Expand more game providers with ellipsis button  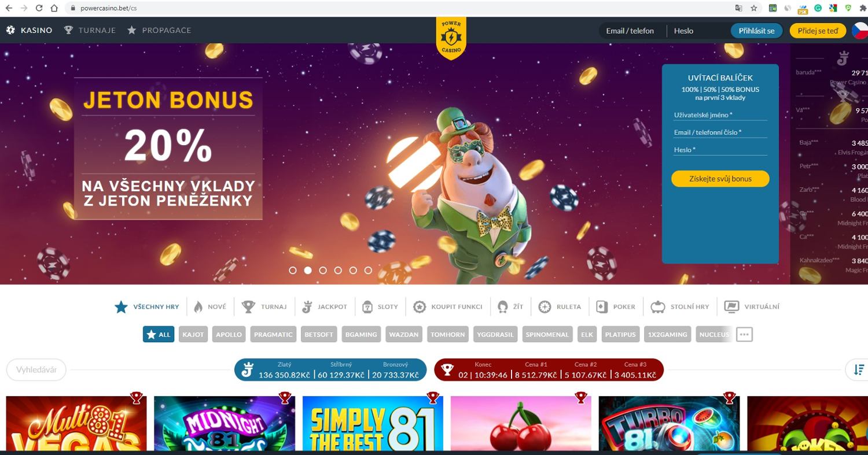pyautogui.click(x=744, y=334)
